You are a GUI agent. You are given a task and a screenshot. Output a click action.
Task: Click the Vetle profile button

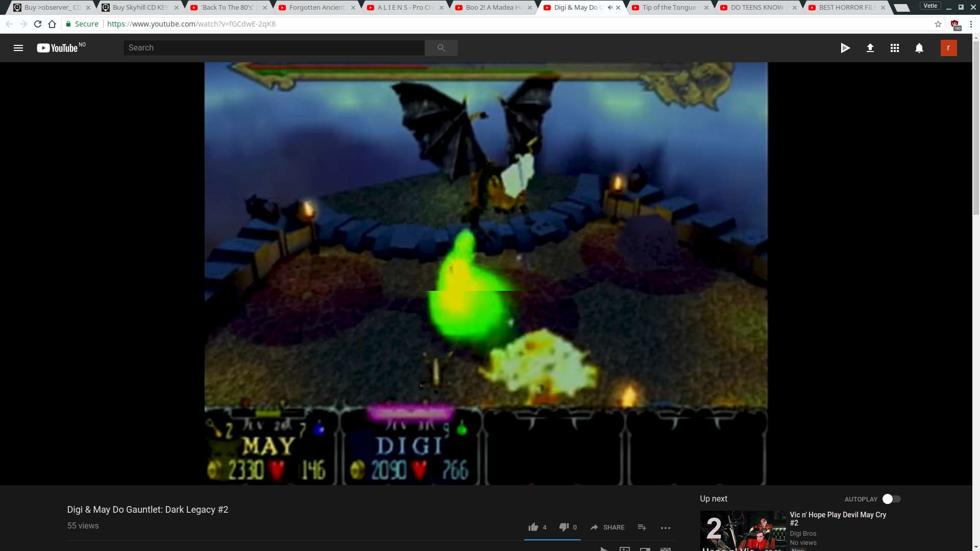click(x=930, y=6)
